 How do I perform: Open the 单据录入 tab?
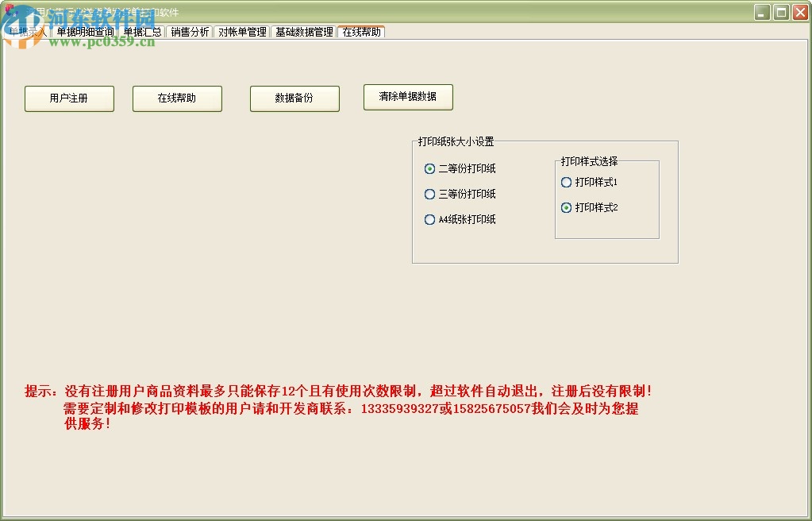point(27,32)
